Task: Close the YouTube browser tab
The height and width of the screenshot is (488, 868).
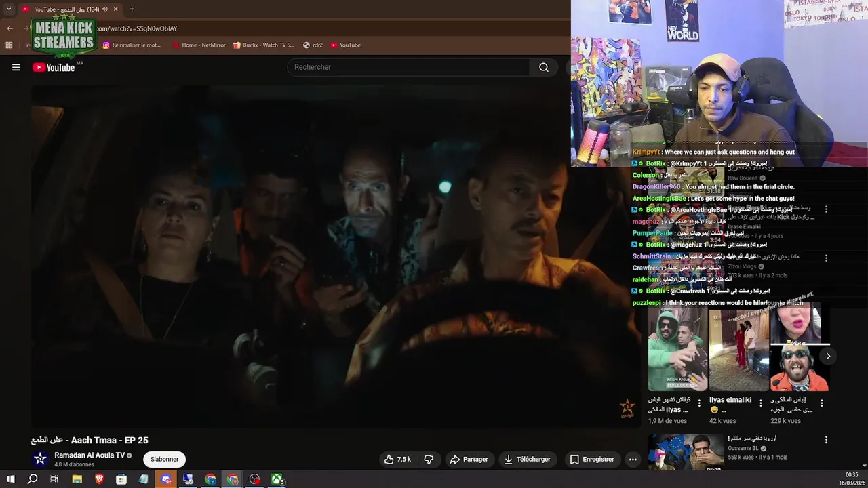Action: tap(116, 9)
